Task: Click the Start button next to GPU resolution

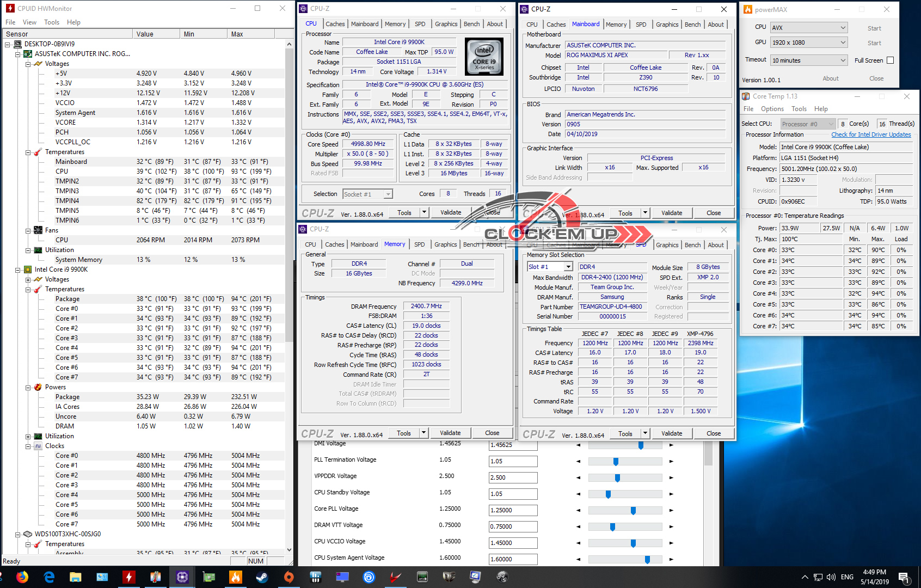Action: click(x=874, y=43)
